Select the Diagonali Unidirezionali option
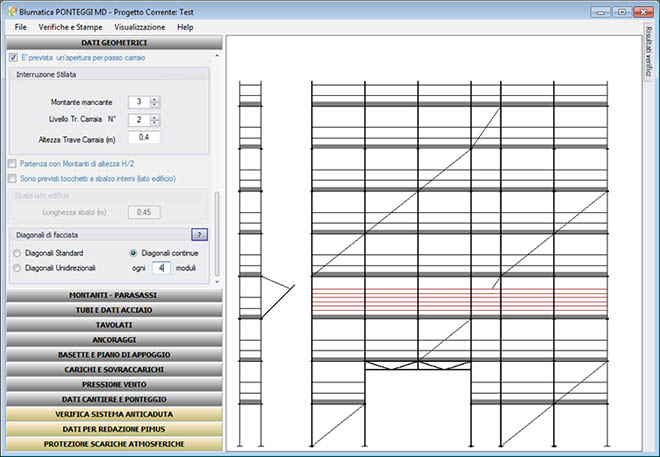This screenshot has width=660, height=457. (x=17, y=268)
